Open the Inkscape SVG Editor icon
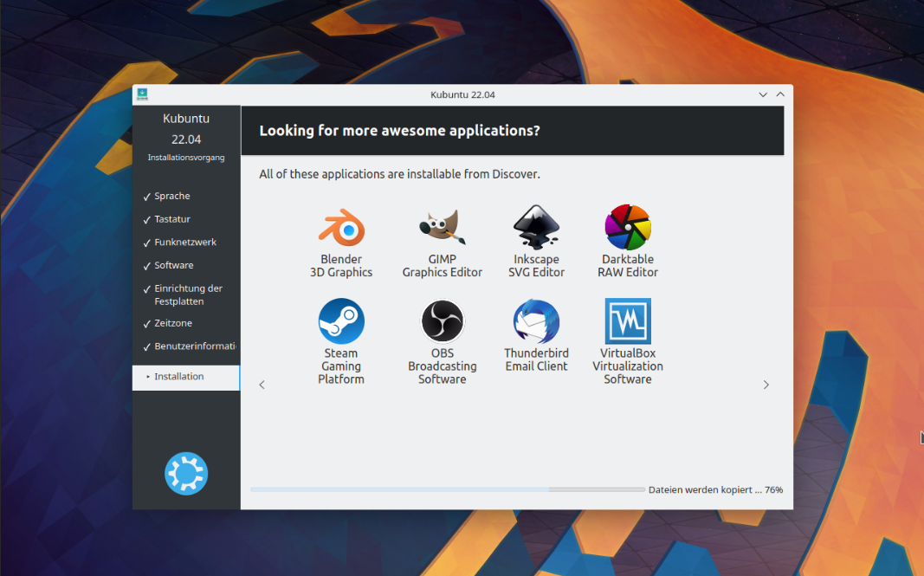This screenshot has width=924, height=576. point(536,228)
